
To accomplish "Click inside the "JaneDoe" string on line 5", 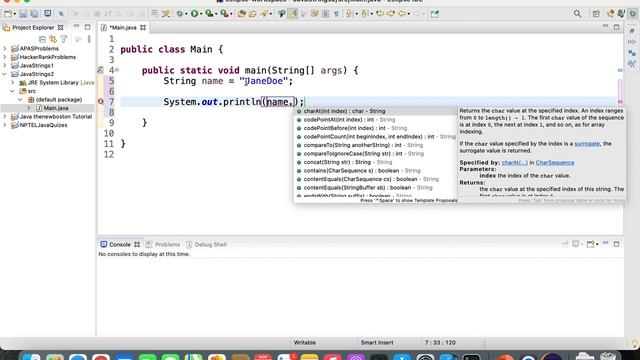I will [263, 81].
